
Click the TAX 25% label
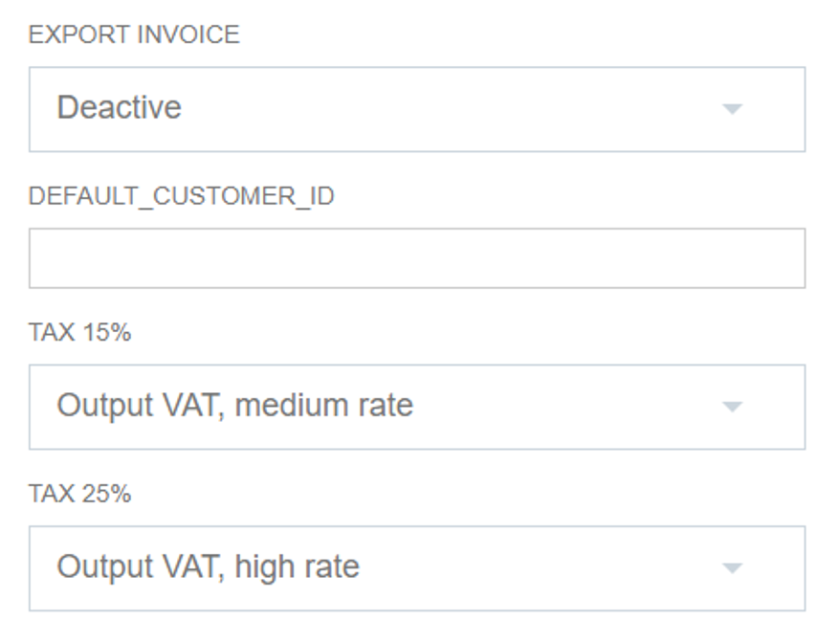(79, 494)
